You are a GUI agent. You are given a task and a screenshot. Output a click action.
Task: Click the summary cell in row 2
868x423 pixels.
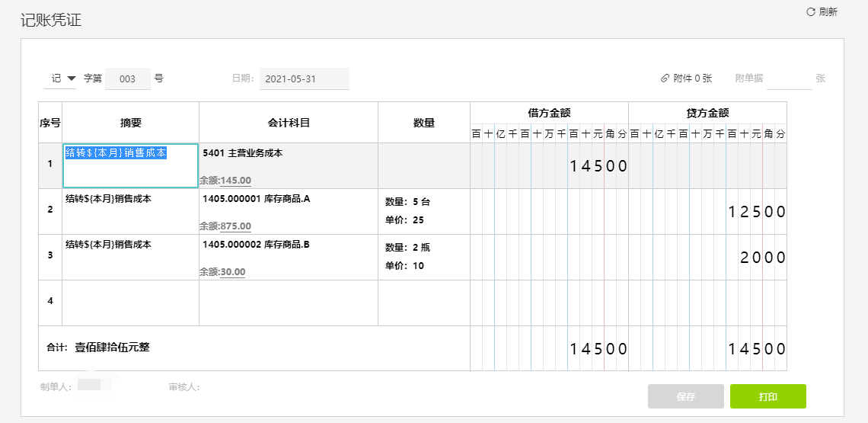pos(130,211)
